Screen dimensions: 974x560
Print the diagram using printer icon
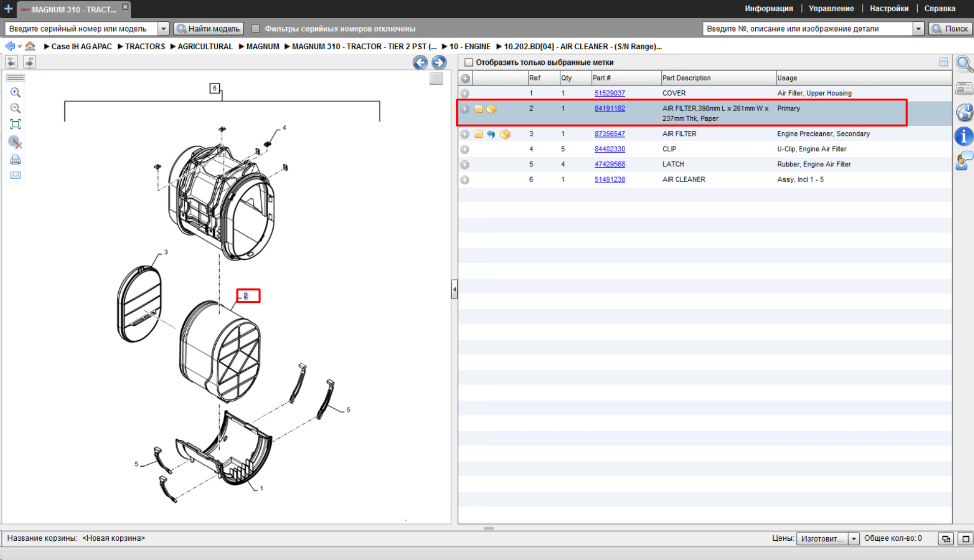coord(15,160)
